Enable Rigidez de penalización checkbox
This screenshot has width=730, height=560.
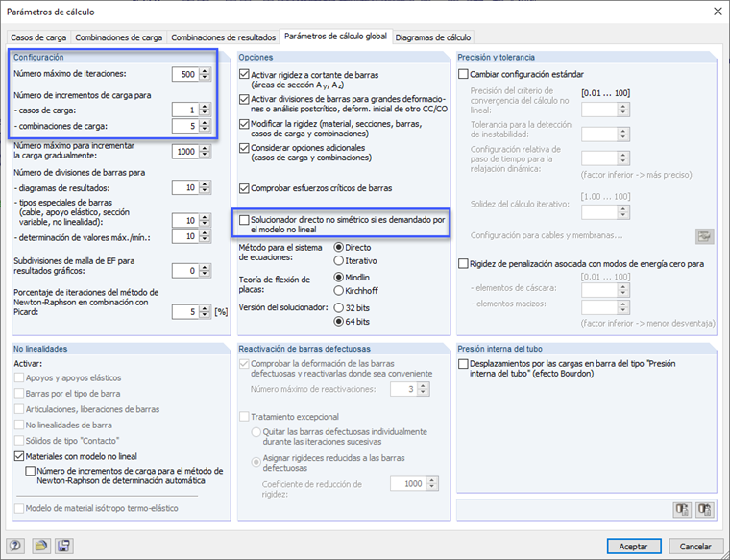(x=463, y=264)
